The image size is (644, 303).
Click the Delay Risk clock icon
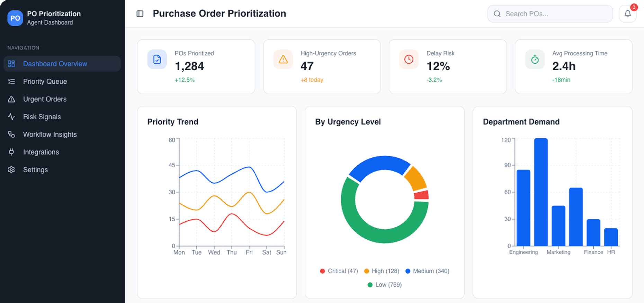point(409,59)
